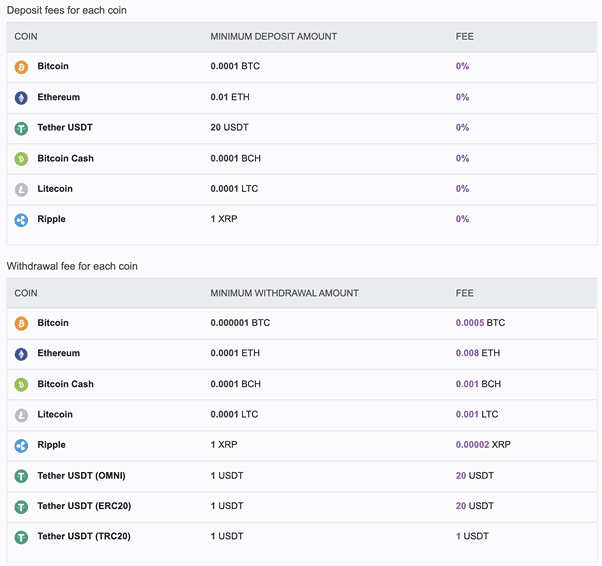Click the MINIMUM WITHDRAWAL AMOUNT column header
This screenshot has width=602, height=566.
284,294
